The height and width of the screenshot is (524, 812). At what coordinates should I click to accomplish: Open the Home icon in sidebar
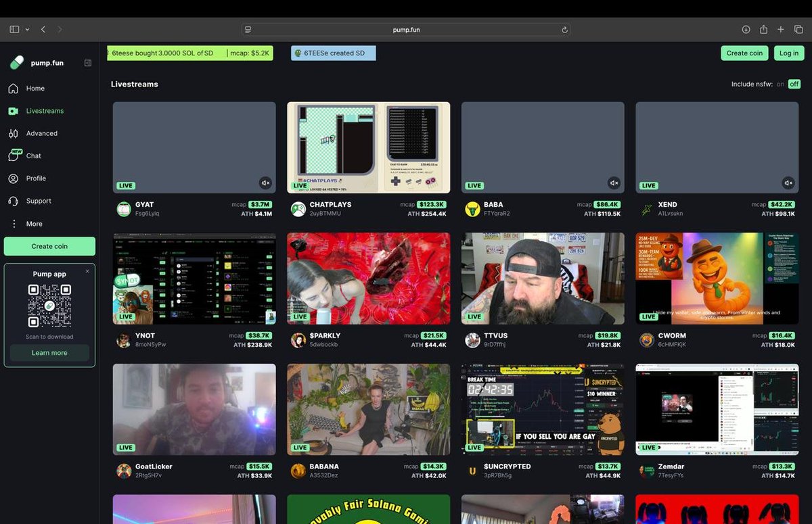click(14, 89)
